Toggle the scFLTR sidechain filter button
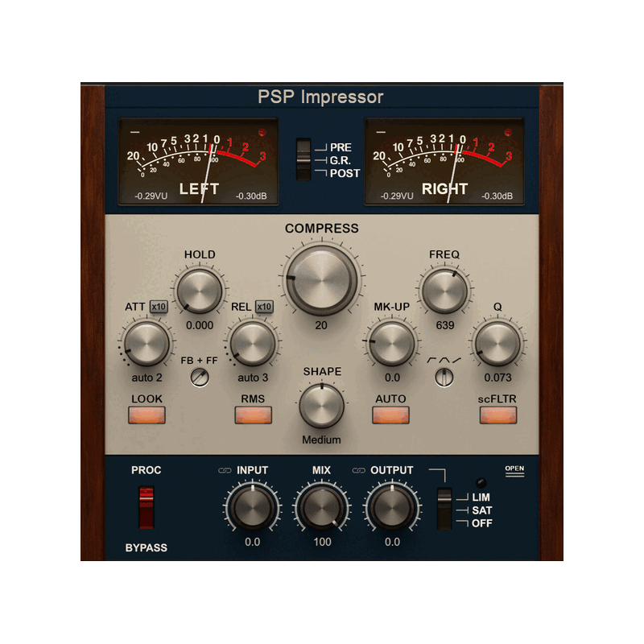The height and width of the screenshot is (644, 644). click(x=497, y=415)
